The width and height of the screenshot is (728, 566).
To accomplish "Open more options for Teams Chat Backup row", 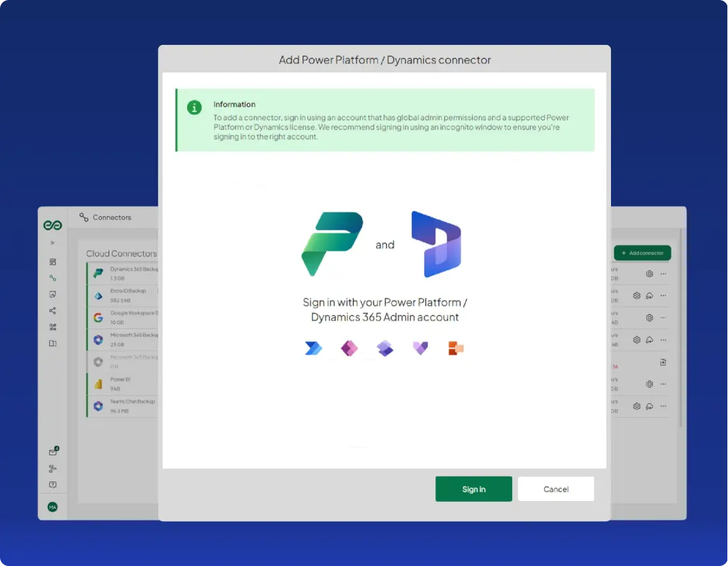I will click(x=664, y=406).
